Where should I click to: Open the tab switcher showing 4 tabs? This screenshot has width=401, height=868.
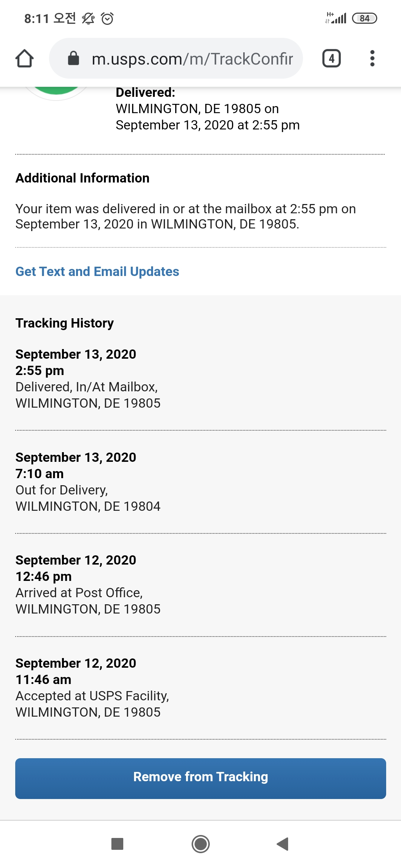pos(331,58)
